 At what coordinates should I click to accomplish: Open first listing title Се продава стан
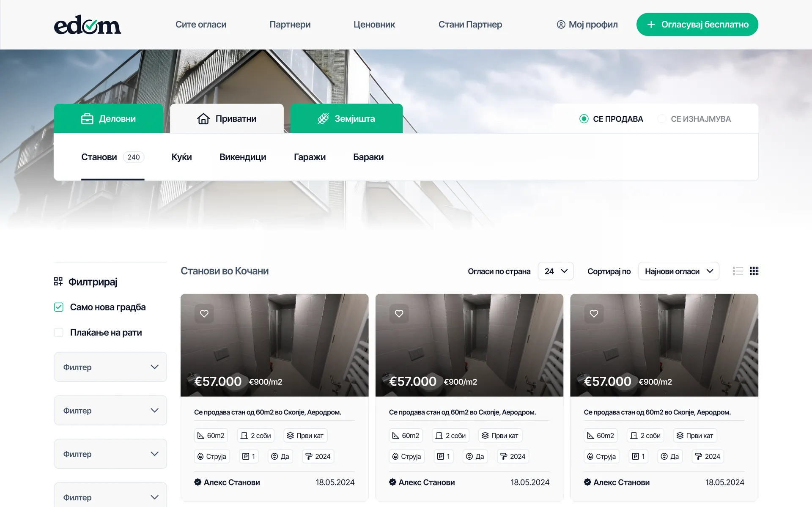pyautogui.click(x=268, y=412)
